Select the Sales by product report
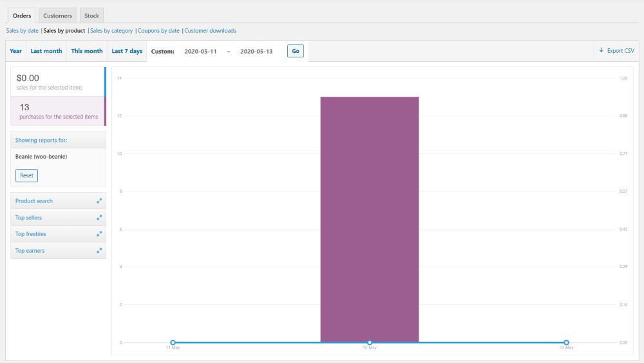The image size is (644, 363). [64, 31]
